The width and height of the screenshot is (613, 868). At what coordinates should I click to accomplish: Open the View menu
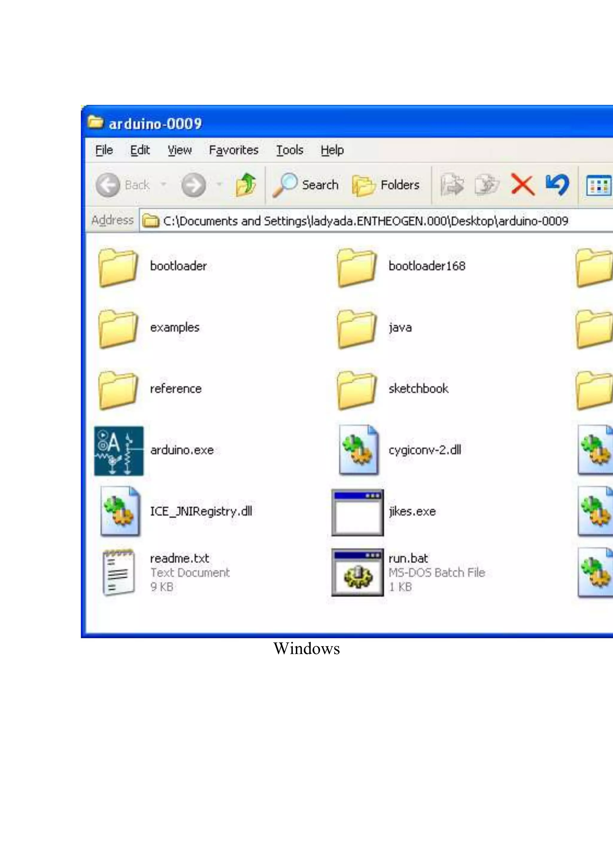(180, 151)
